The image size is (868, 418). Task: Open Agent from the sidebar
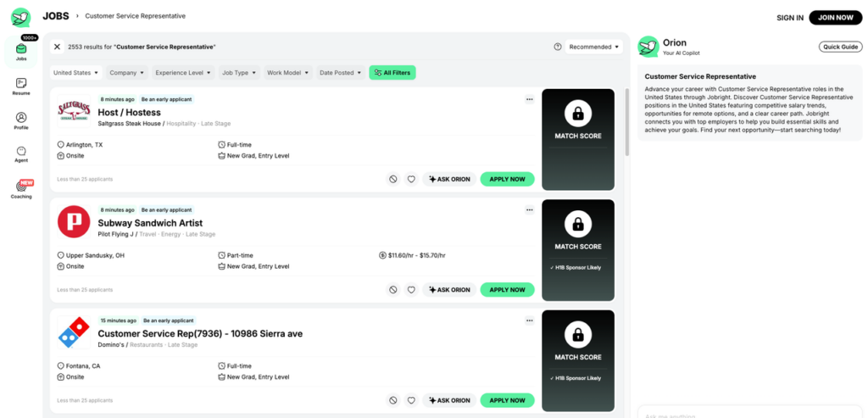click(21, 154)
